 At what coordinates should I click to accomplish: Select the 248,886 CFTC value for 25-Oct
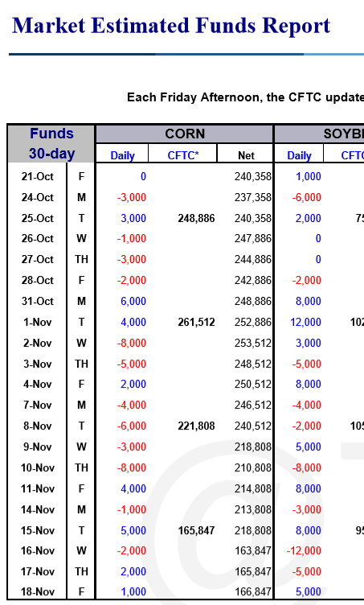[196, 218]
